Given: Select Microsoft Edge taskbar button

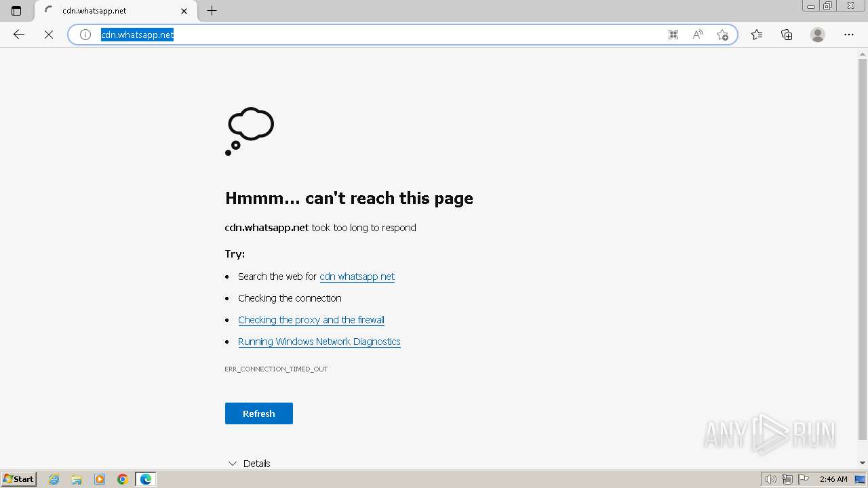Looking at the screenshot, I should pyautogui.click(x=146, y=479).
